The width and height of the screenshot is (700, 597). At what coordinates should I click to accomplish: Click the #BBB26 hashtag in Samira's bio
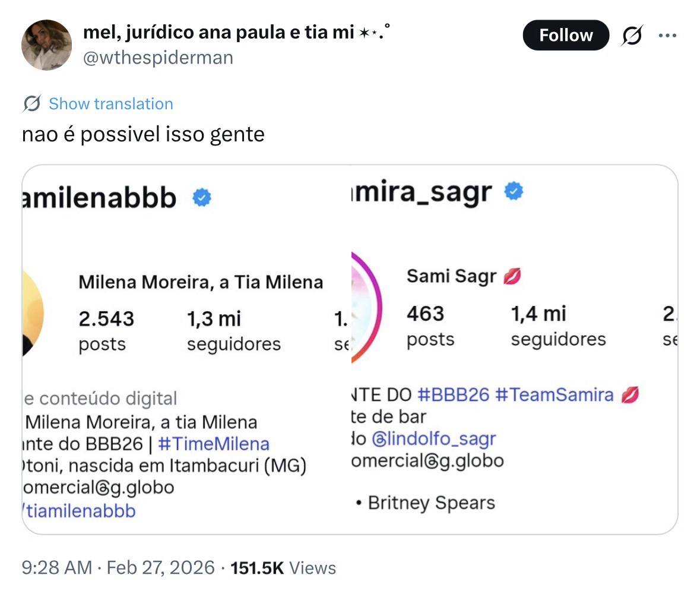tap(454, 395)
